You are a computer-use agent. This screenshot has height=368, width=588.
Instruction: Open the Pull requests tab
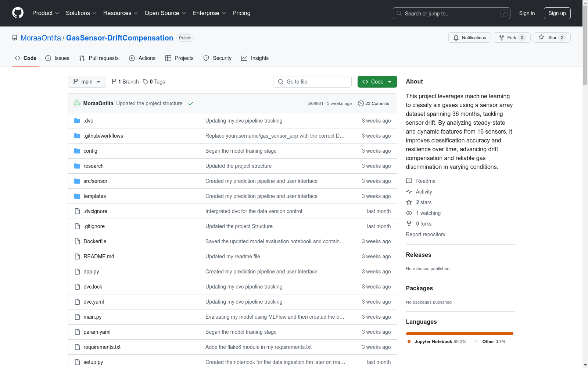99,58
